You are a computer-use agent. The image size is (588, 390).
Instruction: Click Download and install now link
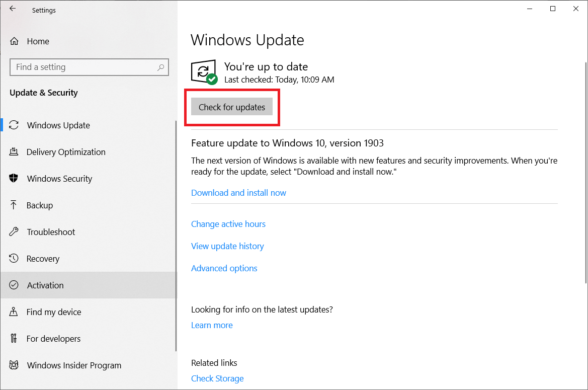(x=238, y=193)
